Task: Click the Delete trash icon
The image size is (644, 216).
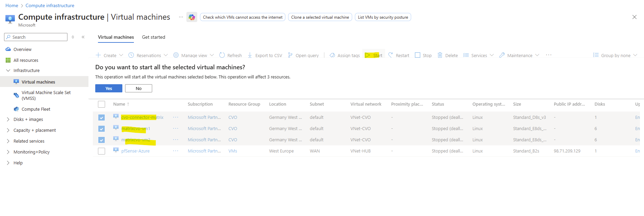Action: tap(440, 55)
